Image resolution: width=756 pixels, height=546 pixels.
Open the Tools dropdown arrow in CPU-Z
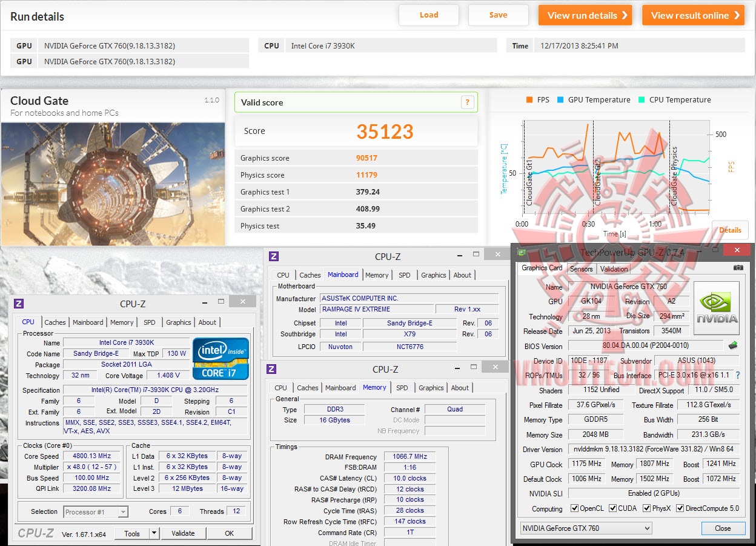click(x=154, y=533)
